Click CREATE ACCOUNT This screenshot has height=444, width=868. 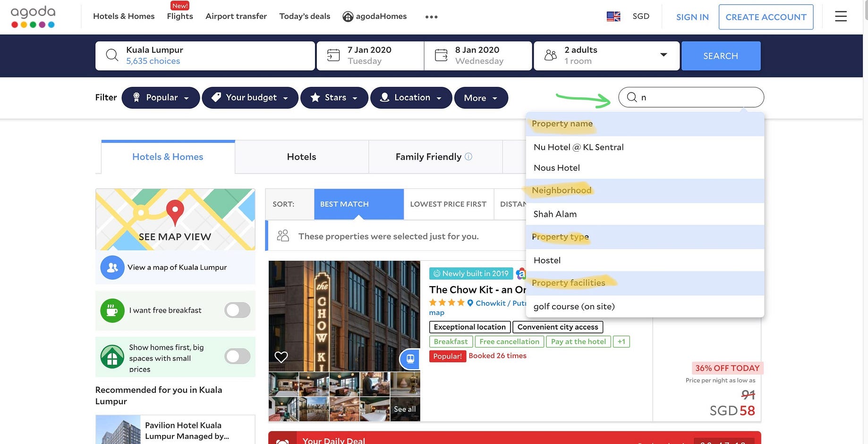pos(766,17)
